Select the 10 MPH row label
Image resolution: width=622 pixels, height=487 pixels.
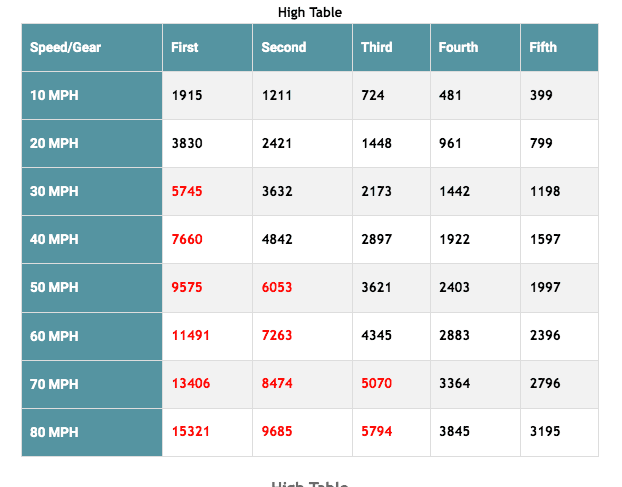click(92, 96)
